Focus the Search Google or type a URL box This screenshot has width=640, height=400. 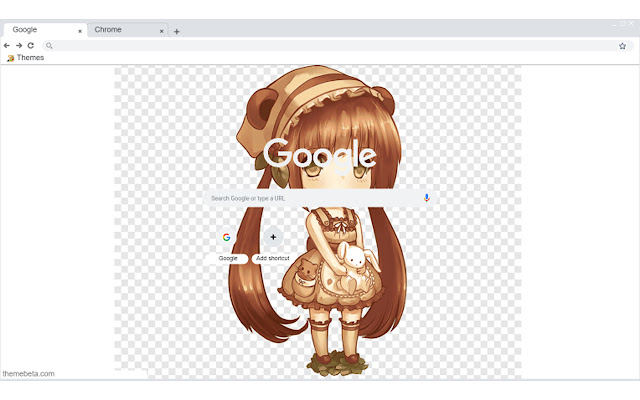[320, 198]
